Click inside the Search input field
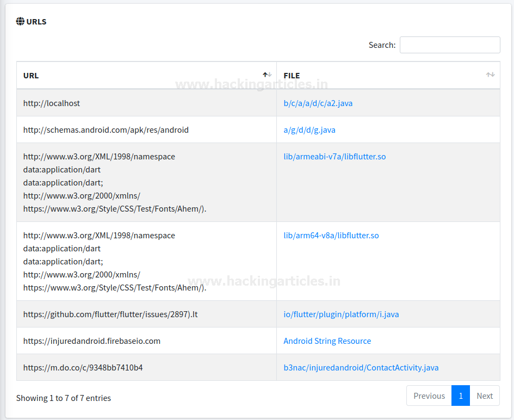Image resolution: width=514 pixels, height=420 pixels. click(x=449, y=45)
